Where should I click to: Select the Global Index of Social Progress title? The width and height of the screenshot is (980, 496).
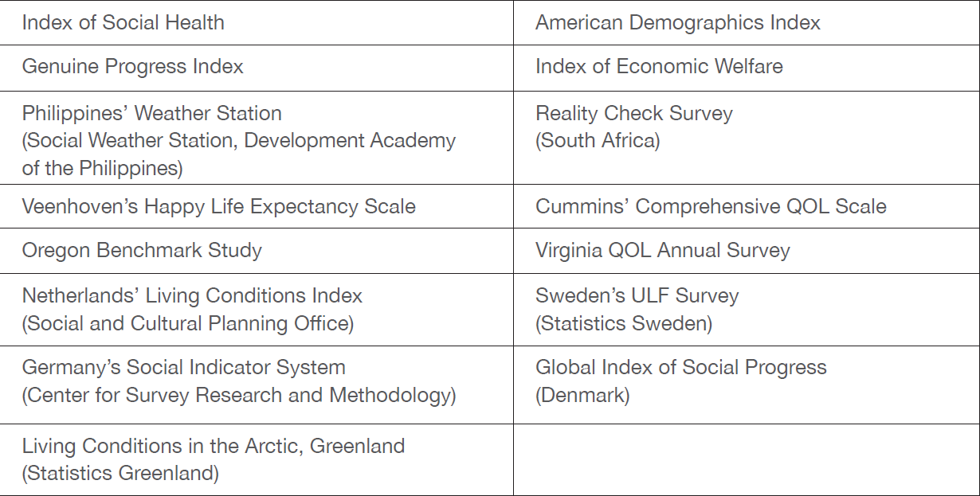680,368
